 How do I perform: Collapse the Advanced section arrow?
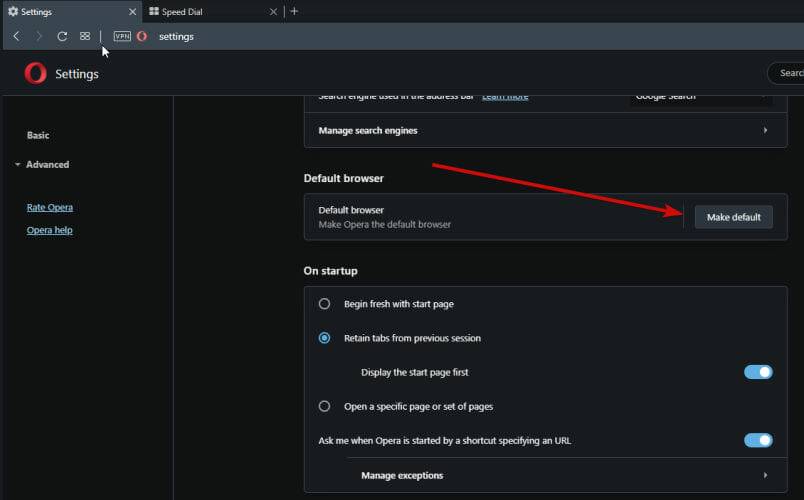click(x=17, y=165)
